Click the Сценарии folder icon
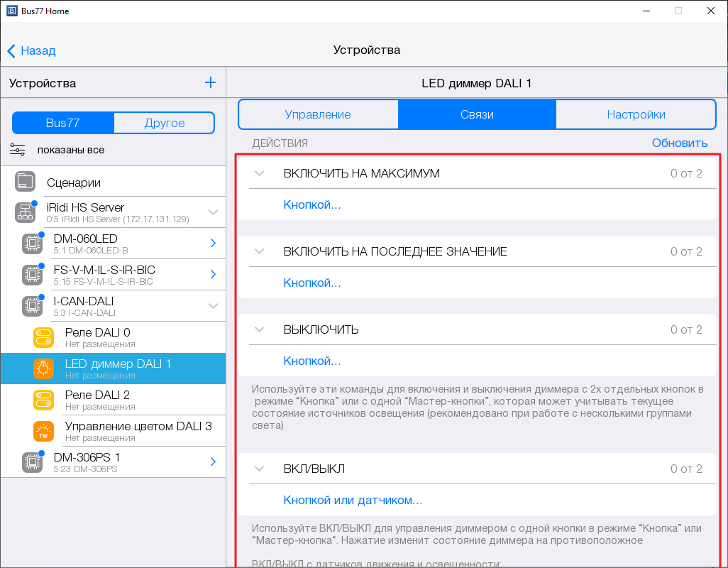The height and width of the screenshot is (568, 728). coord(26,182)
